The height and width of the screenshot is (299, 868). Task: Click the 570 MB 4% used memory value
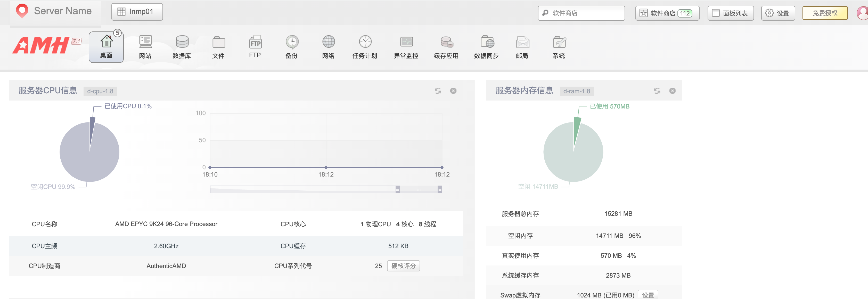coord(618,255)
